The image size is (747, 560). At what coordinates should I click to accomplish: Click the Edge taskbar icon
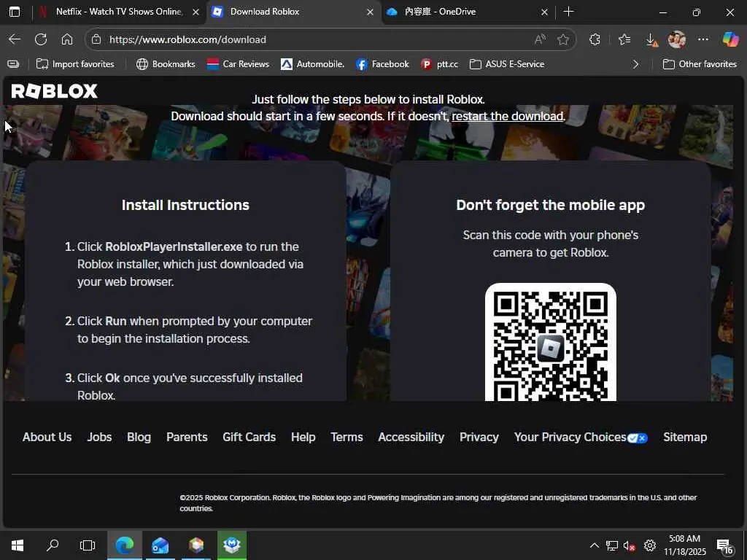(x=124, y=545)
